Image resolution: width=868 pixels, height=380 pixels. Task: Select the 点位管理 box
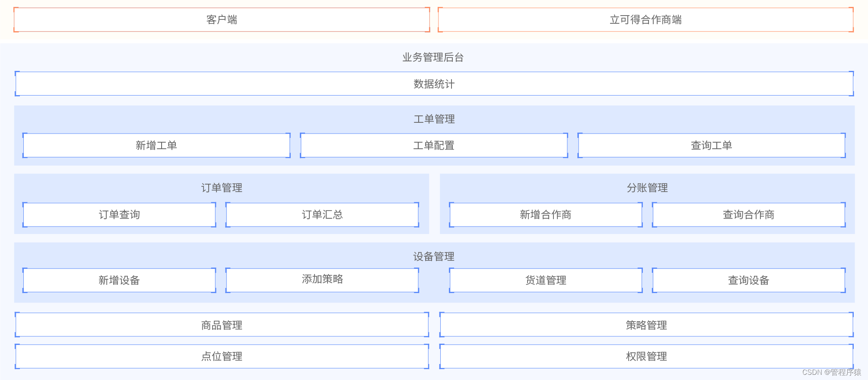222,356
